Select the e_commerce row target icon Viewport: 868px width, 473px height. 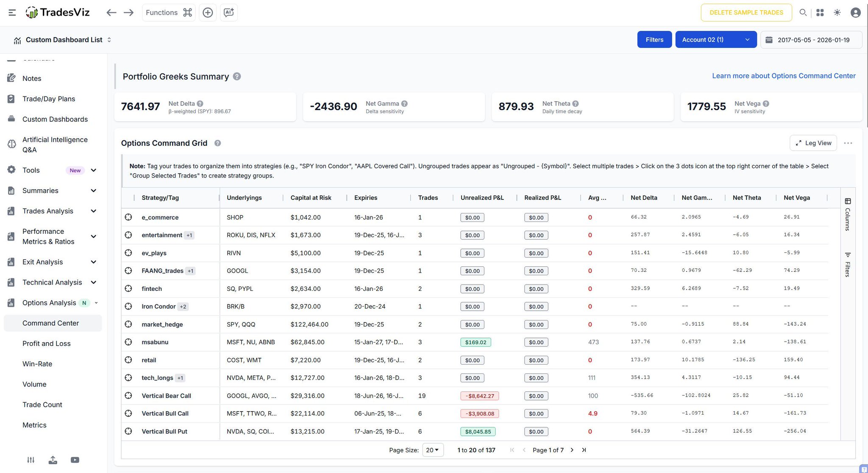(128, 217)
